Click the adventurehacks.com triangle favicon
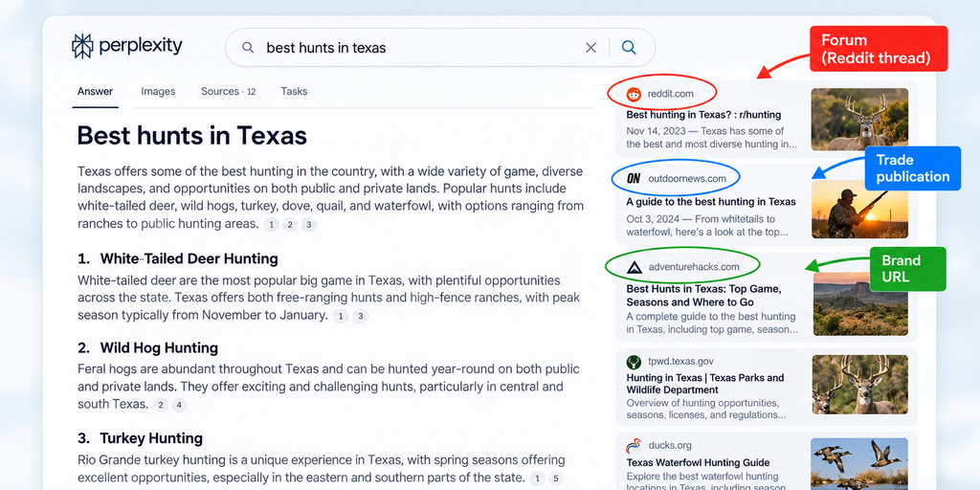 coord(634,267)
